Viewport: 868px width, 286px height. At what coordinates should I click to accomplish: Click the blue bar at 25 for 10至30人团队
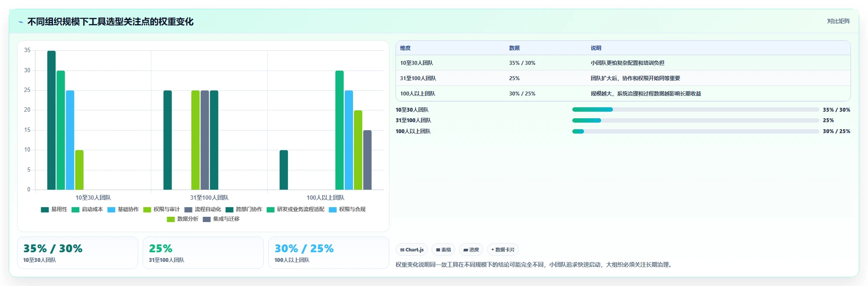pyautogui.click(x=70, y=140)
